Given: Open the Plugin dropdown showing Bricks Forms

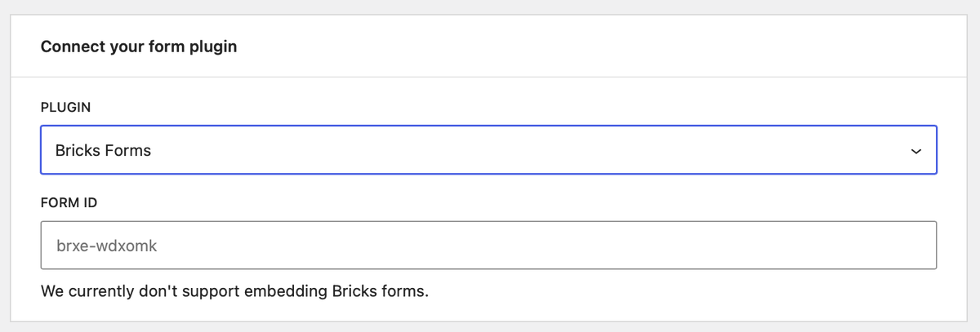Looking at the screenshot, I should (488, 150).
